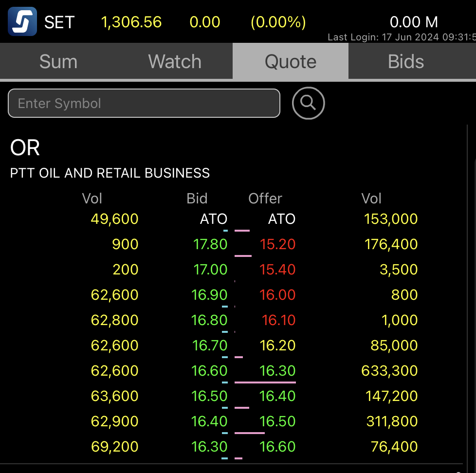Image resolution: width=476 pixels, height=473 pixels.
Task: Click offer volume 3,500
Action: pos(399,270)
